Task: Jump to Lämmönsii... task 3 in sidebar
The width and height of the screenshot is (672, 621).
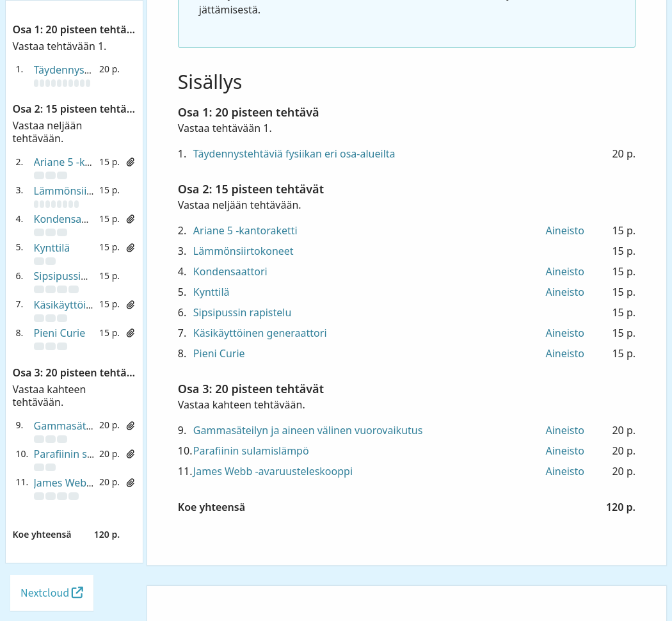Action: pos(63,191)
